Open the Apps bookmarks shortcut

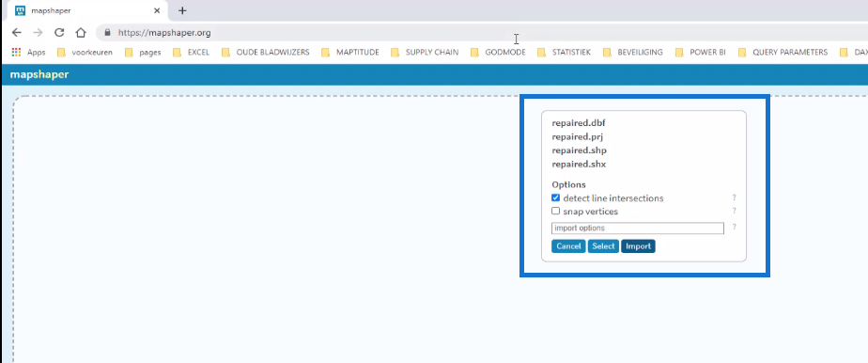click(29, 52)
